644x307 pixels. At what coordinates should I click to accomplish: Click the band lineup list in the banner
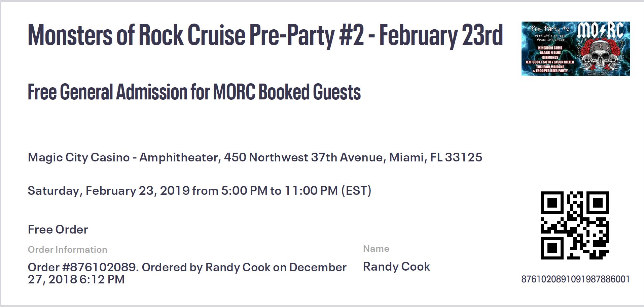(x=550, y=59)
